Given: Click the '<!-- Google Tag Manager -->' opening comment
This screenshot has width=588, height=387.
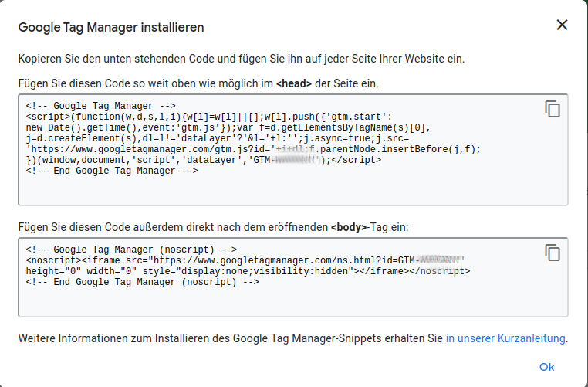Looking at the screenshot, I should click(x=101, y=107).
